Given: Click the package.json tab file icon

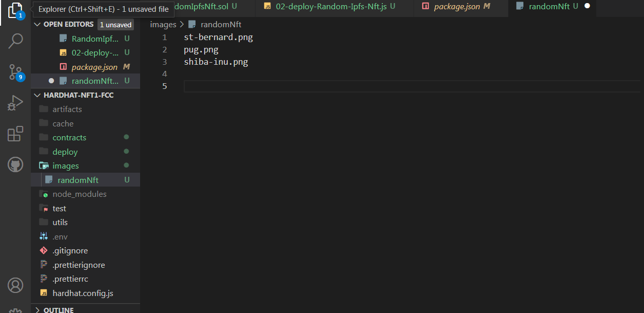Looking at the screenshot, I should 425,6.
